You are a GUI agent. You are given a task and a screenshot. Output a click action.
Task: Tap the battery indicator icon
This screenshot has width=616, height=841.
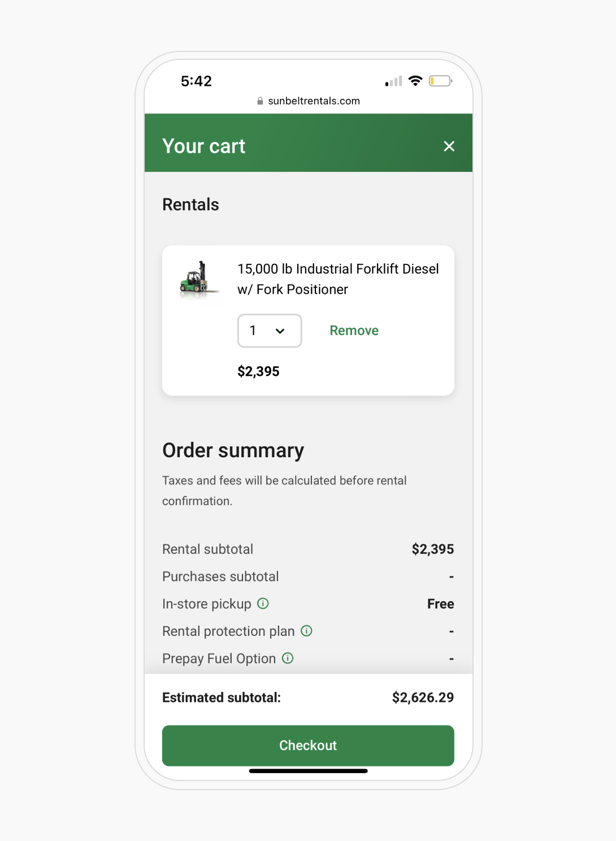[441, 81]
